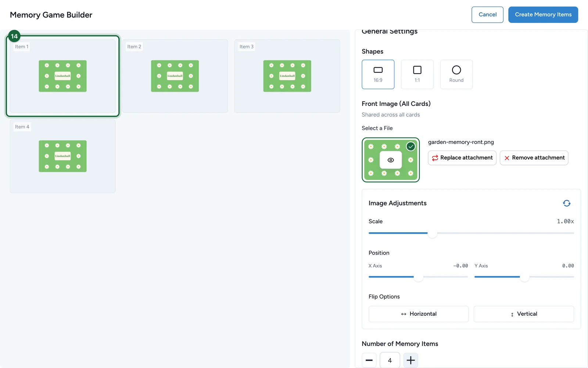588x368 pixels.
Task: Select the Item 3 card
Action: pyautogui.click(x=287, y=76)
